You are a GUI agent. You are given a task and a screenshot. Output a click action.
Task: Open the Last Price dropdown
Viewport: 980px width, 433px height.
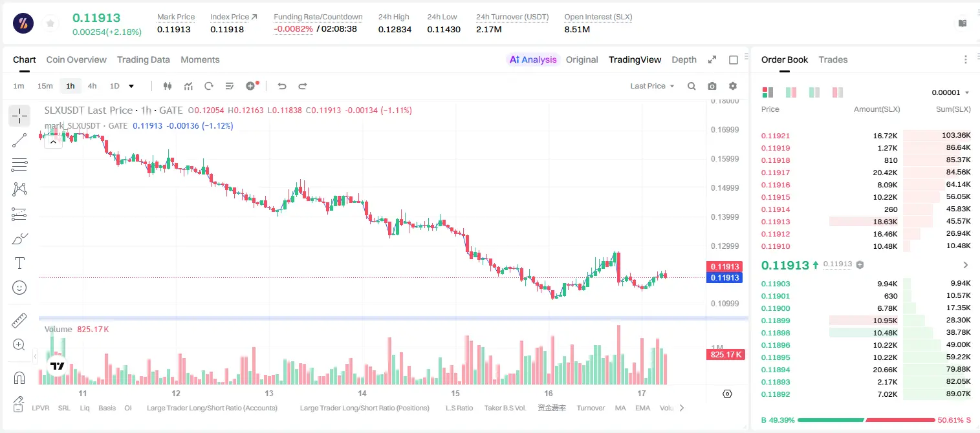pos(652,86)
